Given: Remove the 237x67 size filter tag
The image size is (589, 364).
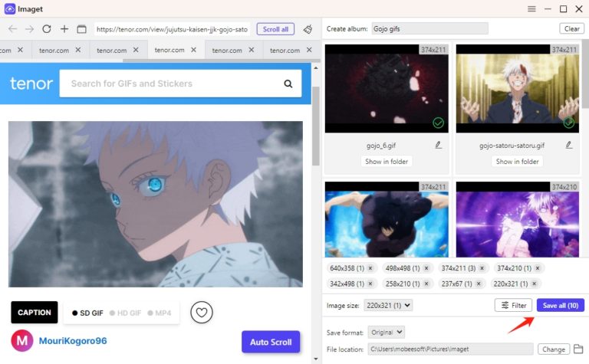Looking at the screenshot, I should pyautogui.click(x=479, y=284).
